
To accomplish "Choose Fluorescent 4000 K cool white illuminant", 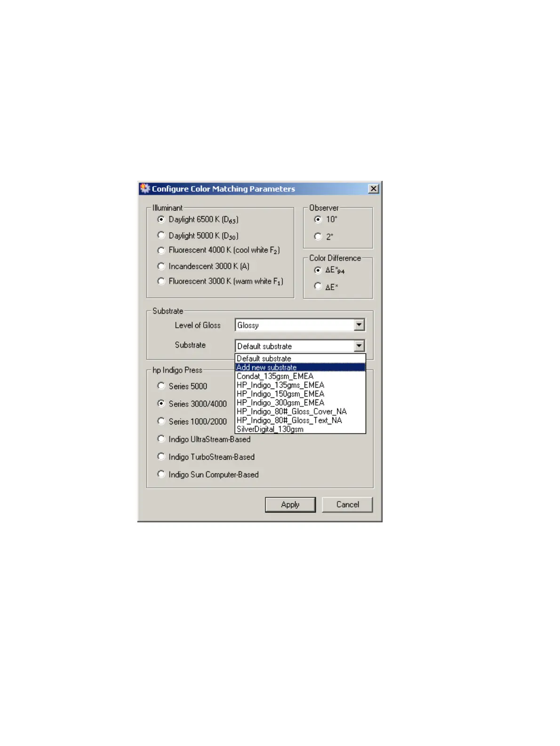I will [161, 250].
